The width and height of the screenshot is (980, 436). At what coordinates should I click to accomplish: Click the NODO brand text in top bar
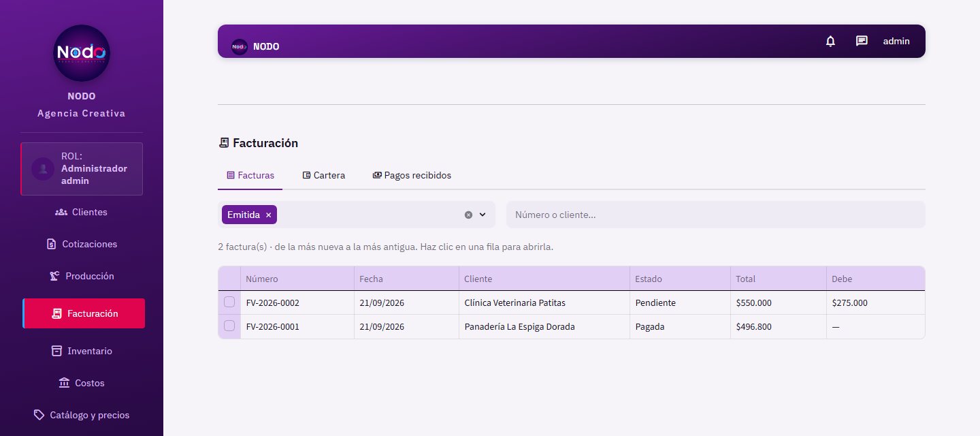pyautogui.click(x=266, y=47)
